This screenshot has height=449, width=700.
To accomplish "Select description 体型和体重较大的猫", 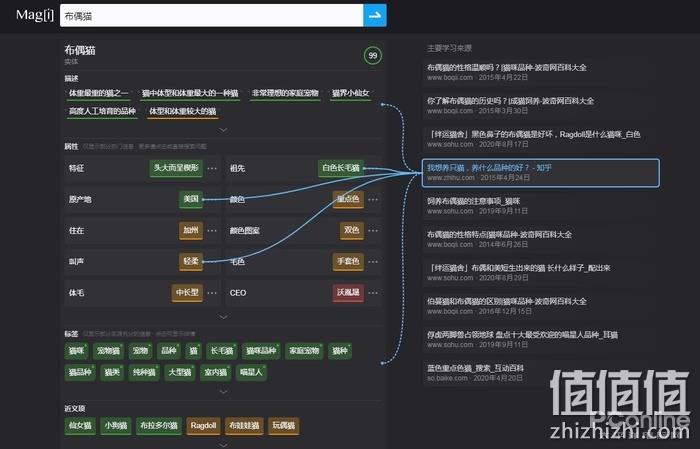I will (183, 111).
